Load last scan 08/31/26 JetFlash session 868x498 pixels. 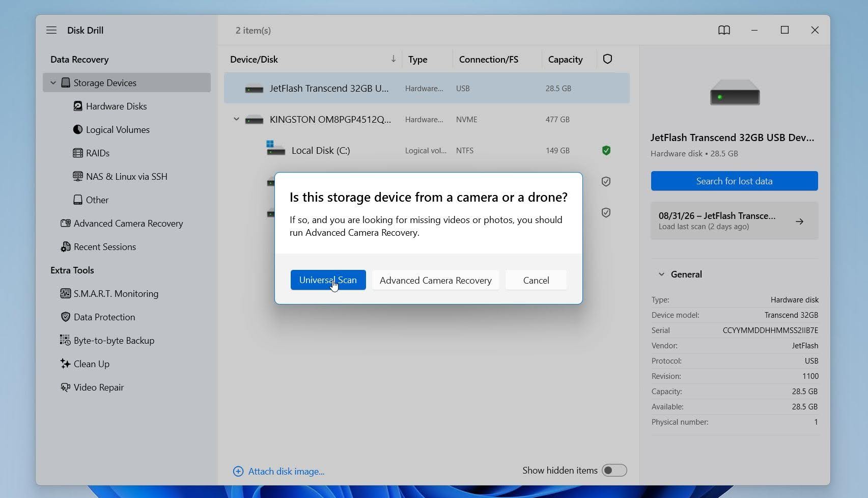[734, 221]
